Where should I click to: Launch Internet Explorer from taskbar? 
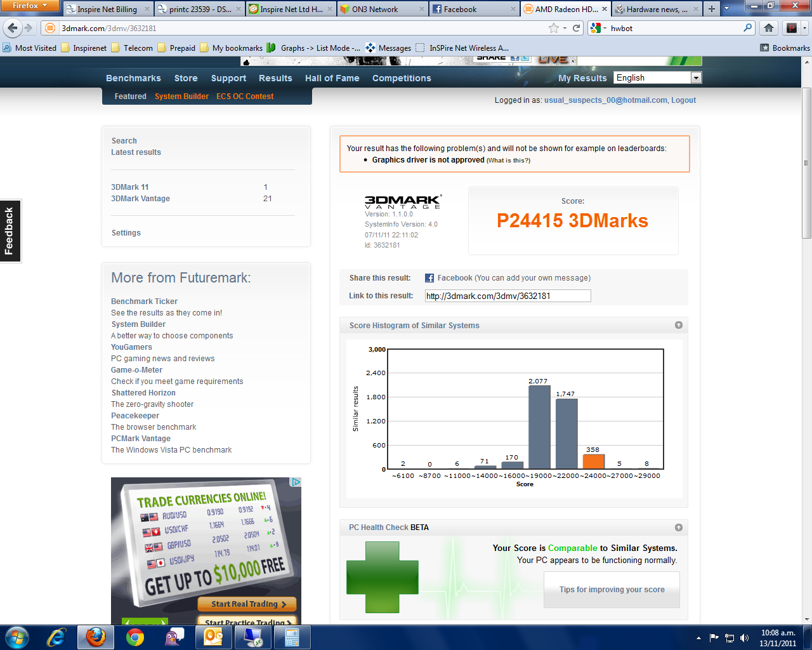pos(56,637)
